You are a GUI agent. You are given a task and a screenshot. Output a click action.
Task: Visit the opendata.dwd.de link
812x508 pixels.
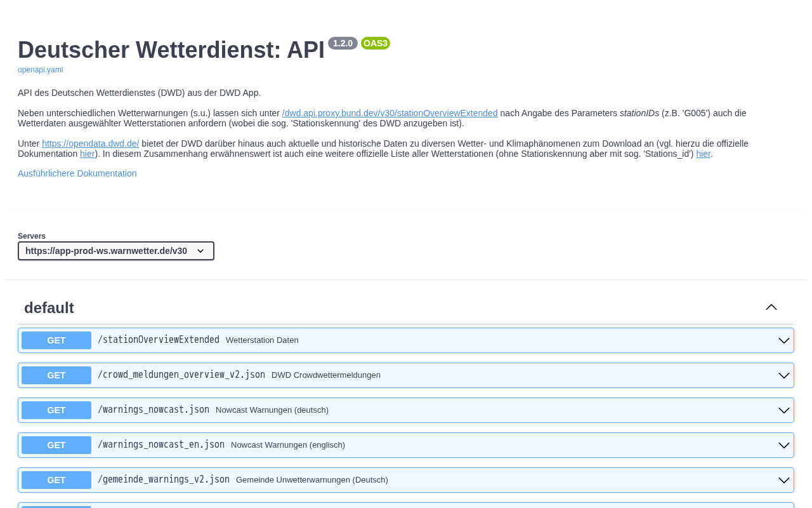coord(90,144)
